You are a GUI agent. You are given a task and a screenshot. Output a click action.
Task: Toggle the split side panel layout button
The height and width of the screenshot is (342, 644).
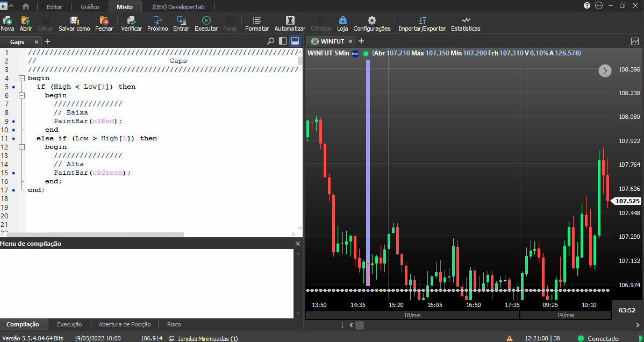click(x=283, y=41)
